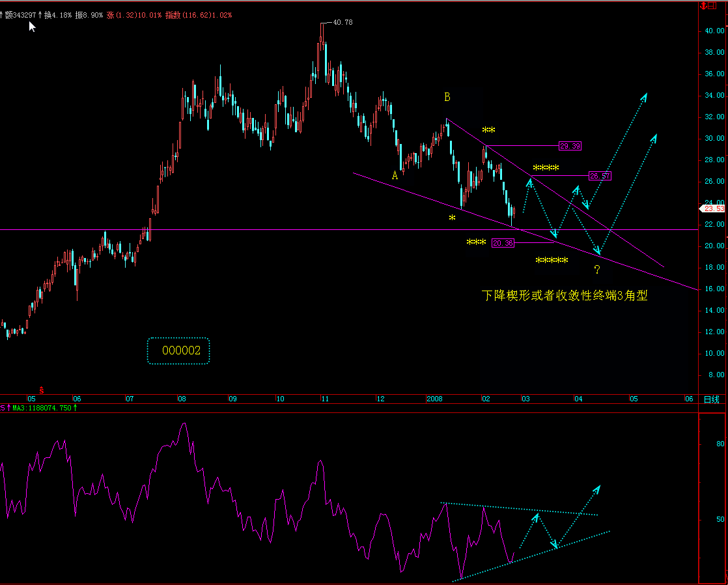Click the 指数(116.62)1.02% index text
This screenshot has height=585, width=728.
(x=199, y=16)
